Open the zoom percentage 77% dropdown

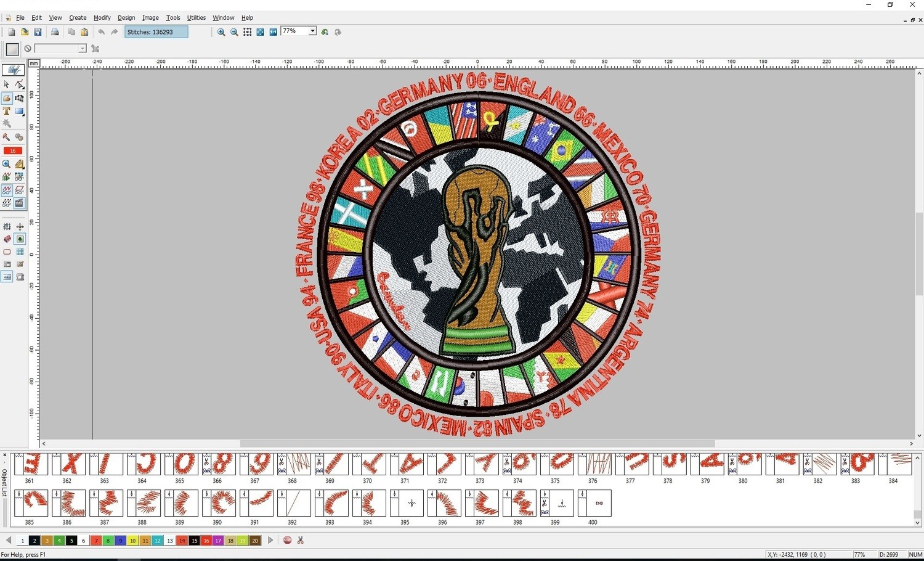pos(313,31)
